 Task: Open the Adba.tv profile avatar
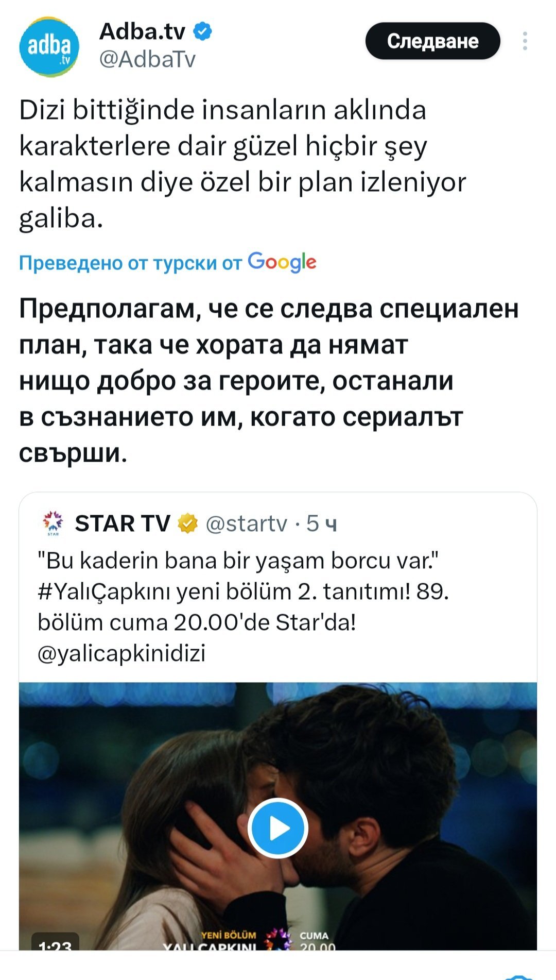49,47
